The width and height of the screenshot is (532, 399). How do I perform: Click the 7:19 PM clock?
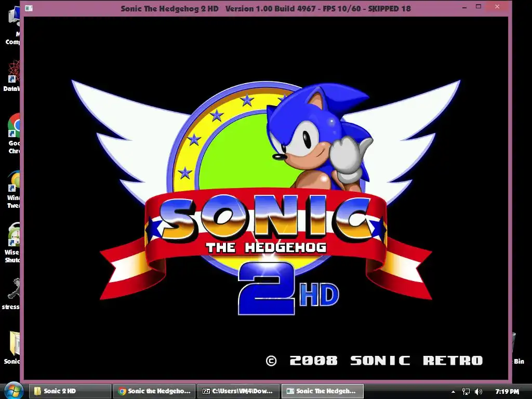(507, 392)
